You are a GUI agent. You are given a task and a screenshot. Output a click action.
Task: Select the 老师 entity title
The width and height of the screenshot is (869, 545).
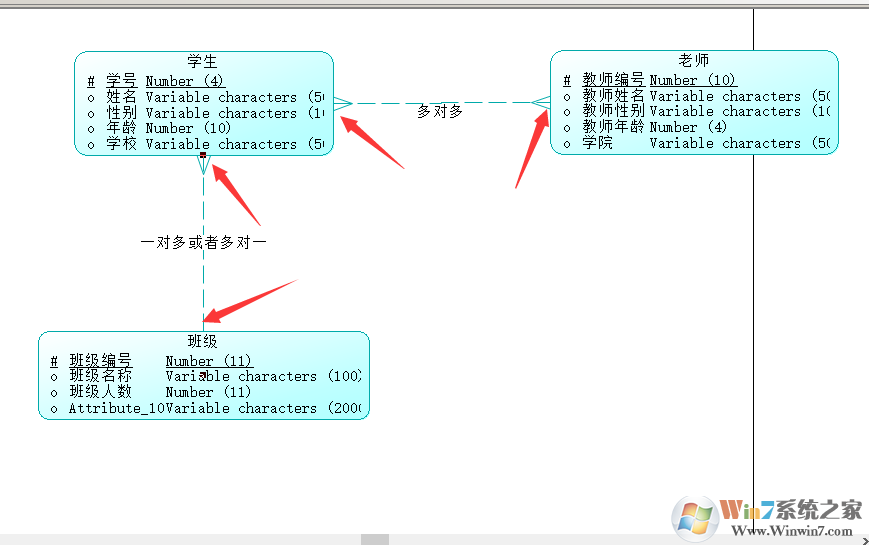tap(694, 60)
